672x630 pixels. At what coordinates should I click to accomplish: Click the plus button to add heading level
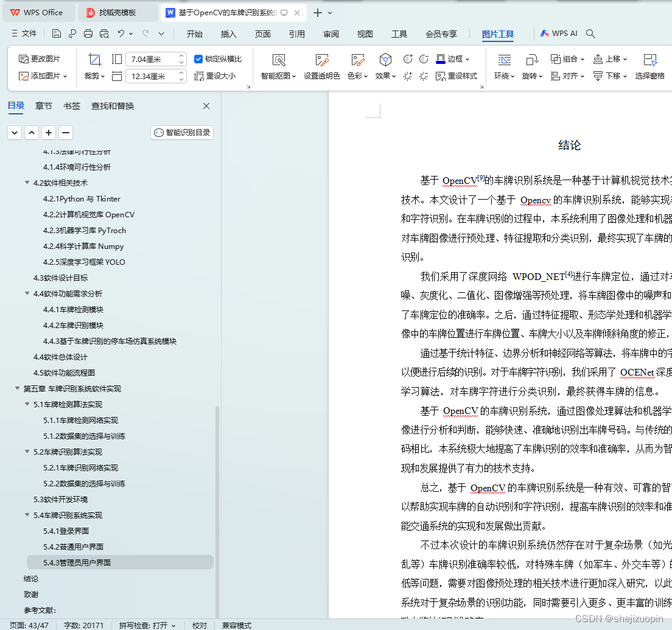tap(49, 133)
